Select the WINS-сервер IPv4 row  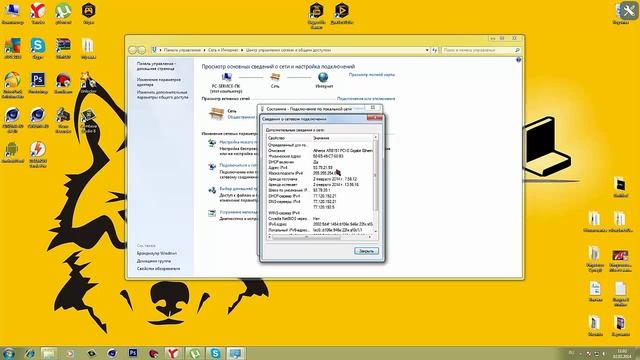click(320, 213)
